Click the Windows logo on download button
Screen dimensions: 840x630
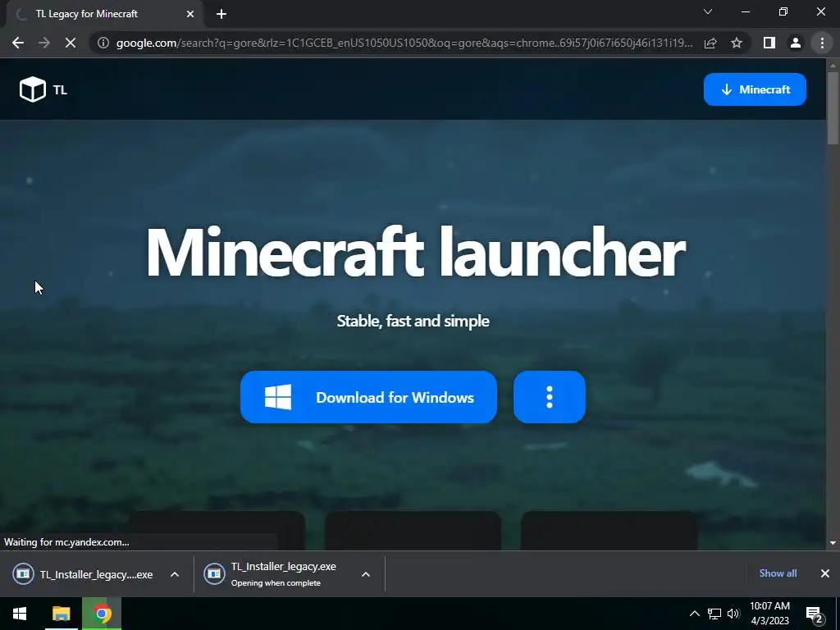click(278, 397)
